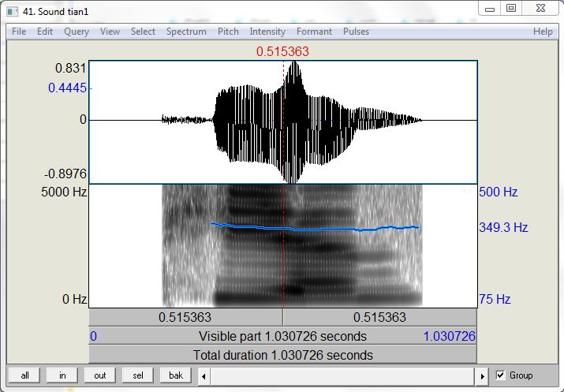The width and height of the screenshot is (564, 392).
Task: Click the 349.3 Hz pitch value
Action: point(503,227)
